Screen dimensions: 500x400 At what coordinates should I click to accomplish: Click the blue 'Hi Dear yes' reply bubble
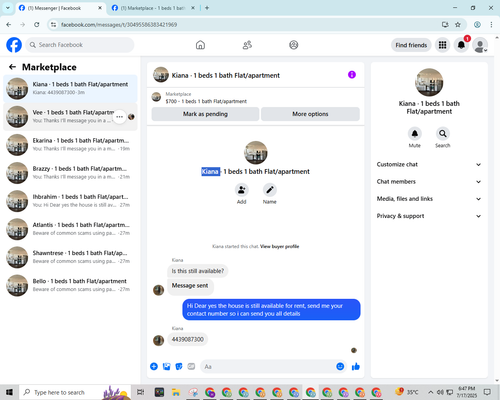click(271, 310)
